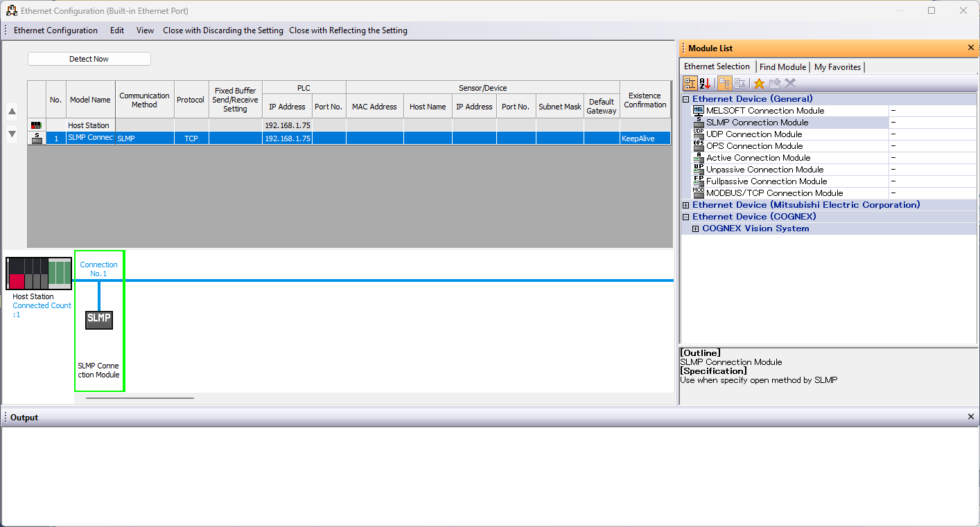Switch to the Find Module tab
The width and height of the screenshot is (980, 527).
[x=782, y=67]
